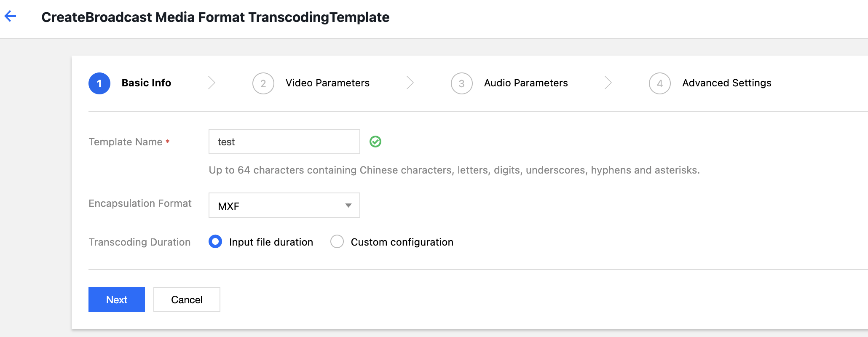868x337 pixels.
Task: Click the chevron after Basic Info
Action: point(212,83)
